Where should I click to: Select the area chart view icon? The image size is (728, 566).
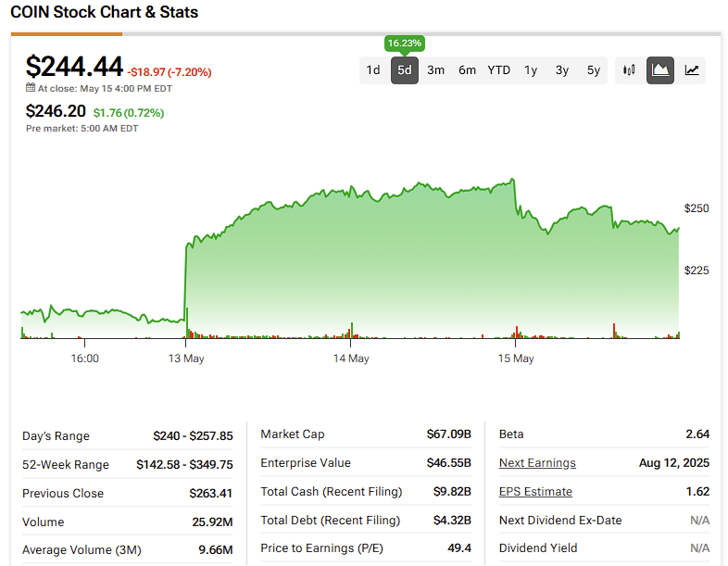coord(660,70)
